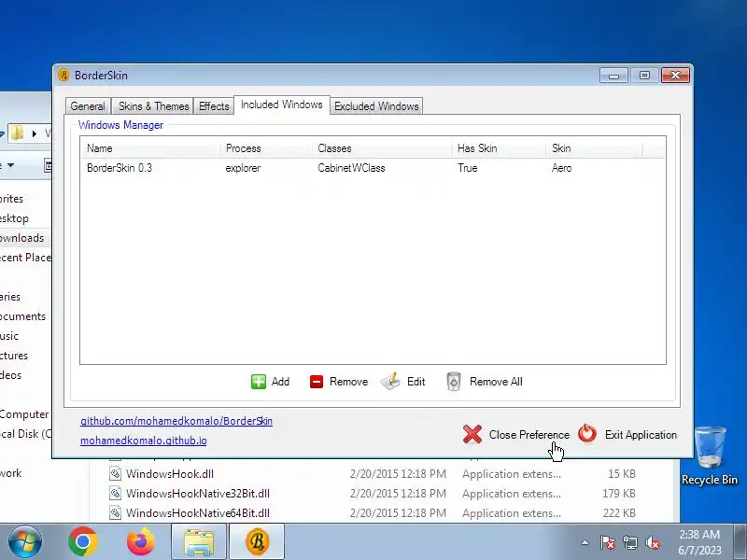The height and width of the screenshot is (560, 747).
Task: Select WindowsHook.dll in the Explorer window
Action: point(170,474)
